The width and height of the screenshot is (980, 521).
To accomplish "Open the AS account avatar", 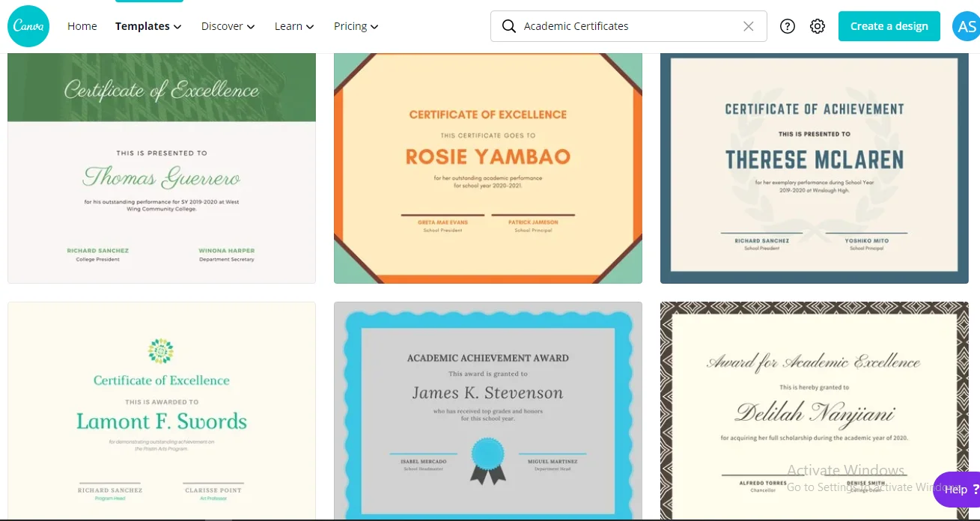I will tap(964, 26).
